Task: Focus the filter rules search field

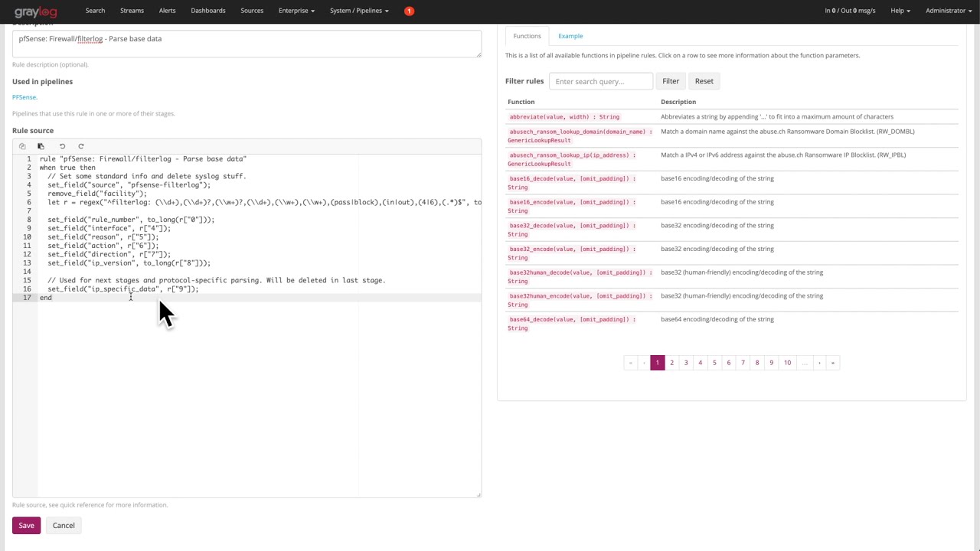Action: [600, 81]
